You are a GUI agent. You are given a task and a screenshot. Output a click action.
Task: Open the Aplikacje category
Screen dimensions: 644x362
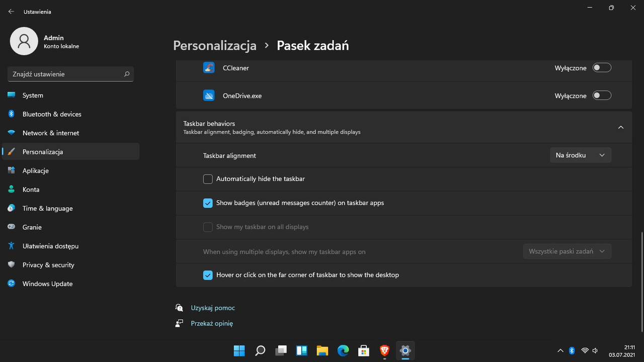[x=70, y=171]
